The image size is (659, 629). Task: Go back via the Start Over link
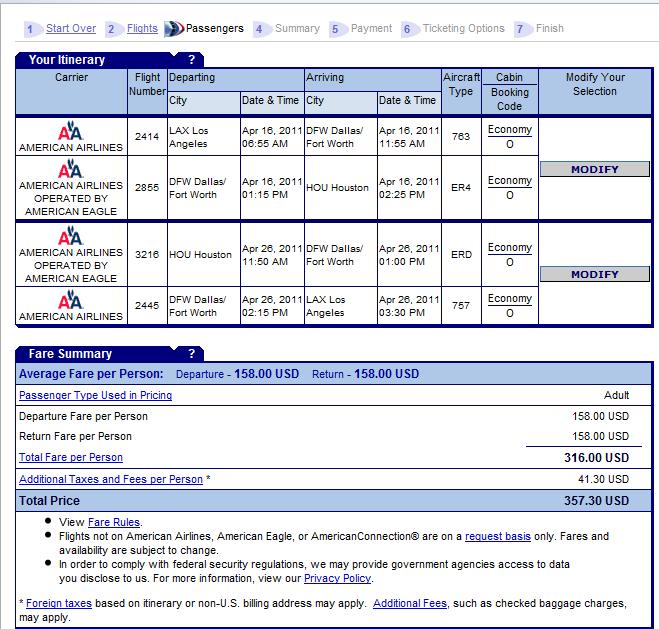coord(71,29)
